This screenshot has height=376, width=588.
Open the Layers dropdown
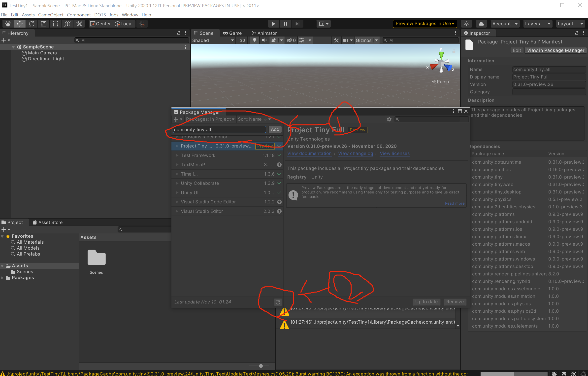click(537, 24)
